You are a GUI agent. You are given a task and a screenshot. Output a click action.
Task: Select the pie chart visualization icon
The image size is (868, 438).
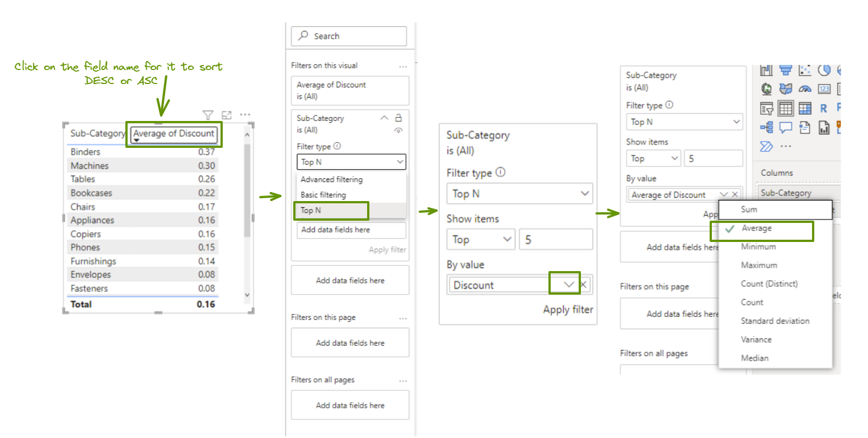point(823,70)
